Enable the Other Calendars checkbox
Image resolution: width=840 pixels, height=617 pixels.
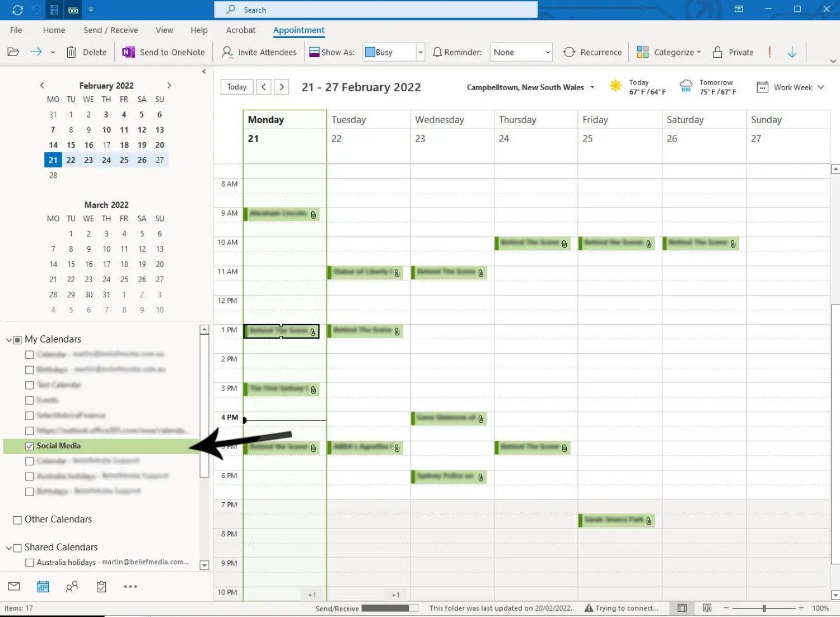17,520
